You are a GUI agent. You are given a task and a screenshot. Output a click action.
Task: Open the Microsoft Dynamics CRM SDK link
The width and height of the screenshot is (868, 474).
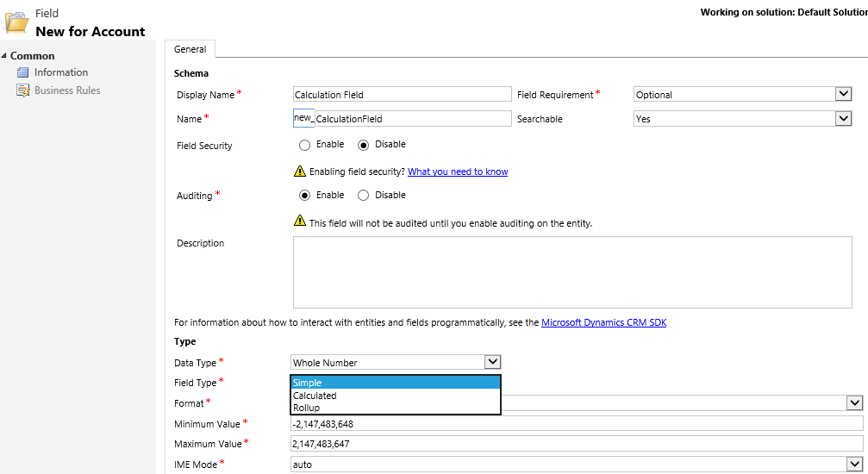click(x=604, y=322)
